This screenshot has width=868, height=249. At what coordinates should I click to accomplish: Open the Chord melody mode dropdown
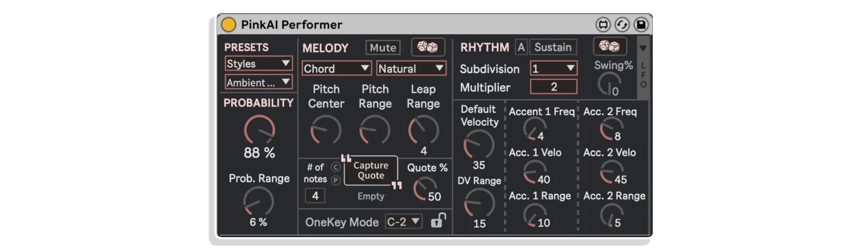point(337,69)
